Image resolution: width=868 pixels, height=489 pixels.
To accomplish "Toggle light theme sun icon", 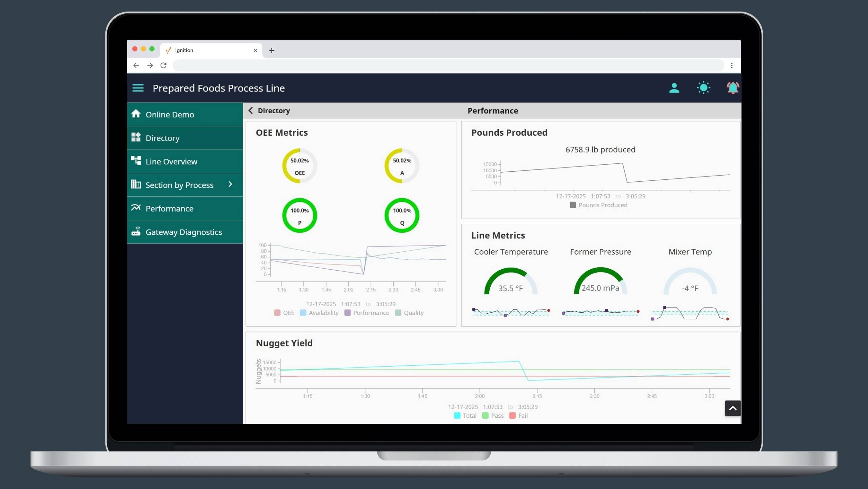I will 704,88.
